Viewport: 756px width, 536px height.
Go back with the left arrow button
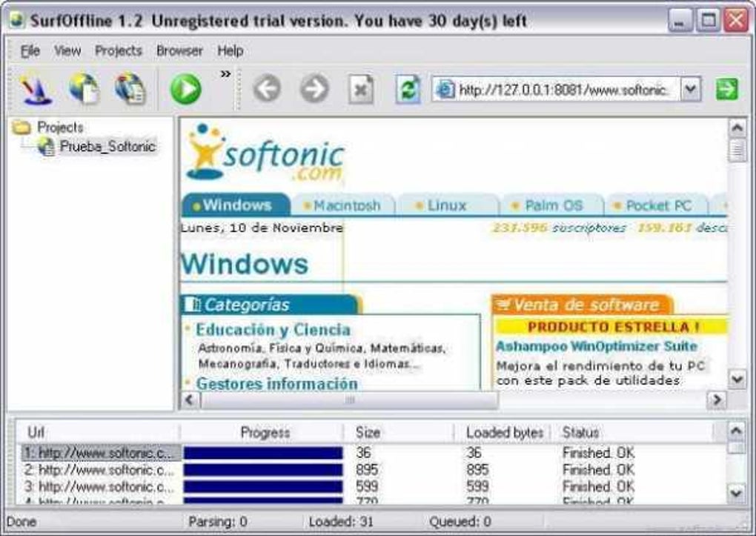coord(267,89)
